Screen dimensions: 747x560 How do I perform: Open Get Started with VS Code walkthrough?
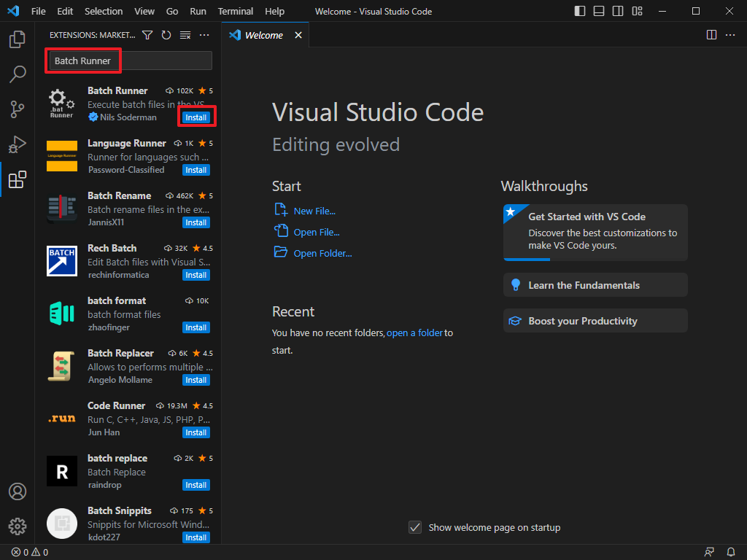[x=595, y=233]
